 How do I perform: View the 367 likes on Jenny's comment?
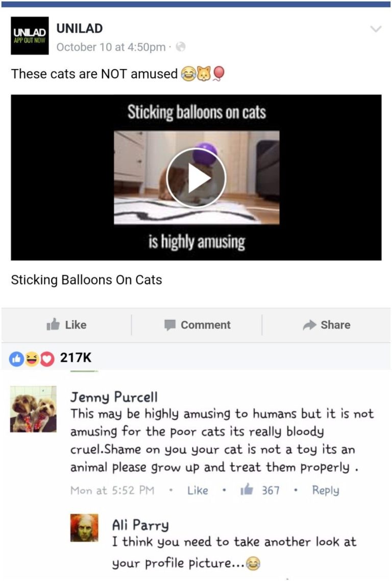[x=260, y=490]
